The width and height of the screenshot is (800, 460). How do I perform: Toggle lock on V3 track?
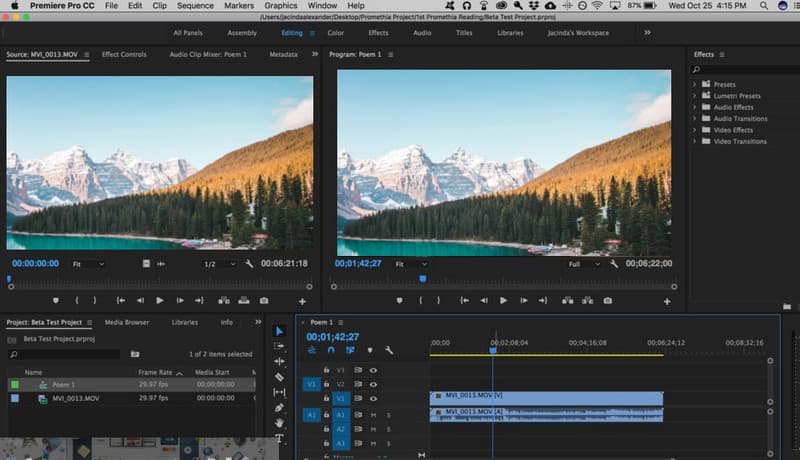tap(327, 370)
